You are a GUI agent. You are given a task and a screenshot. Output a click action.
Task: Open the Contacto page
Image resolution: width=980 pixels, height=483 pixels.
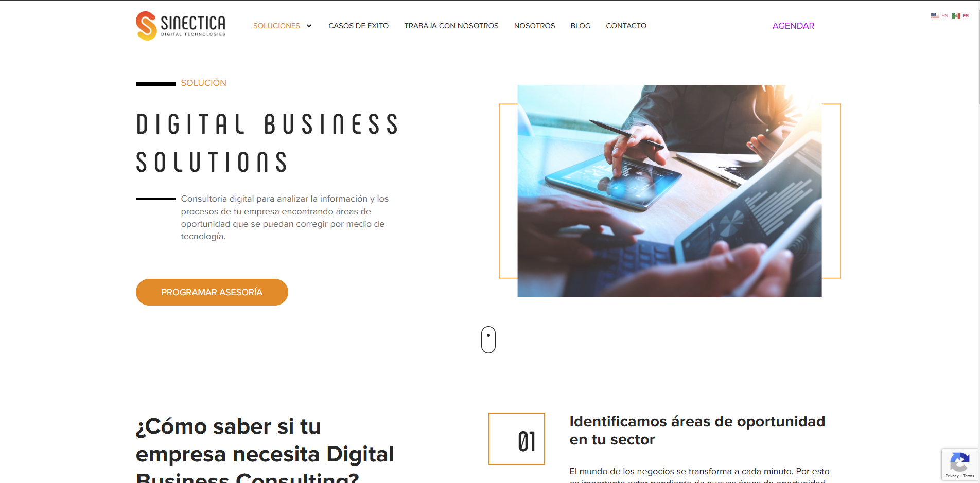[626, 26]
